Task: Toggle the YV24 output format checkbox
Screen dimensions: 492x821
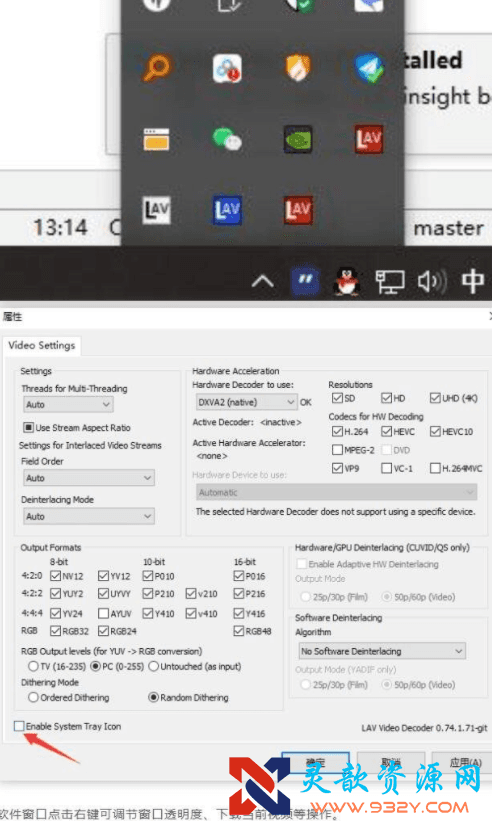Action: tap(55, 613)
